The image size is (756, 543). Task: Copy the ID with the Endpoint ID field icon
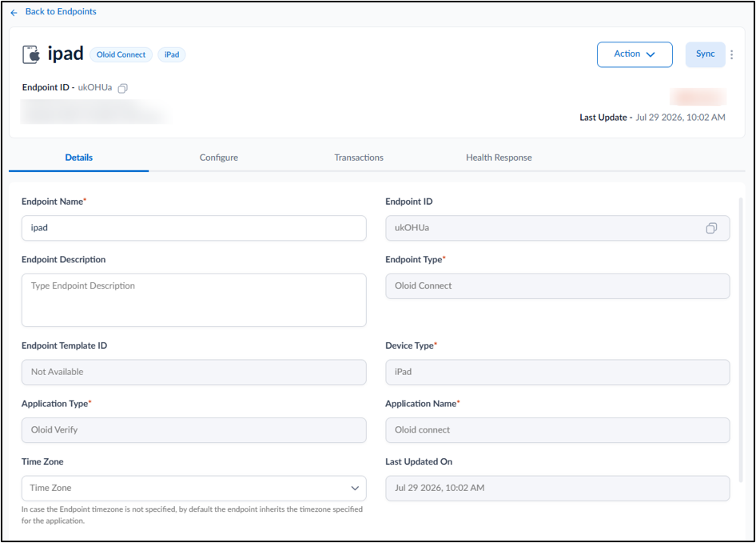pos(711,228)
